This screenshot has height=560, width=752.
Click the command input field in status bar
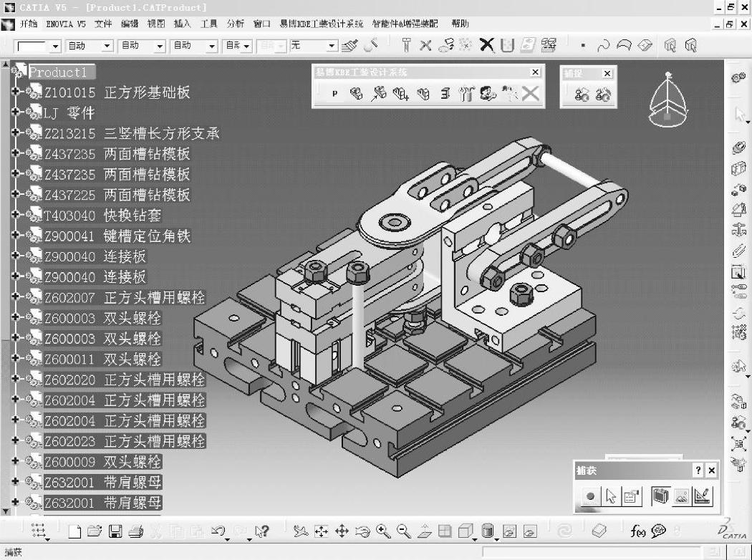pyautogui.click(x=593, y=552)
